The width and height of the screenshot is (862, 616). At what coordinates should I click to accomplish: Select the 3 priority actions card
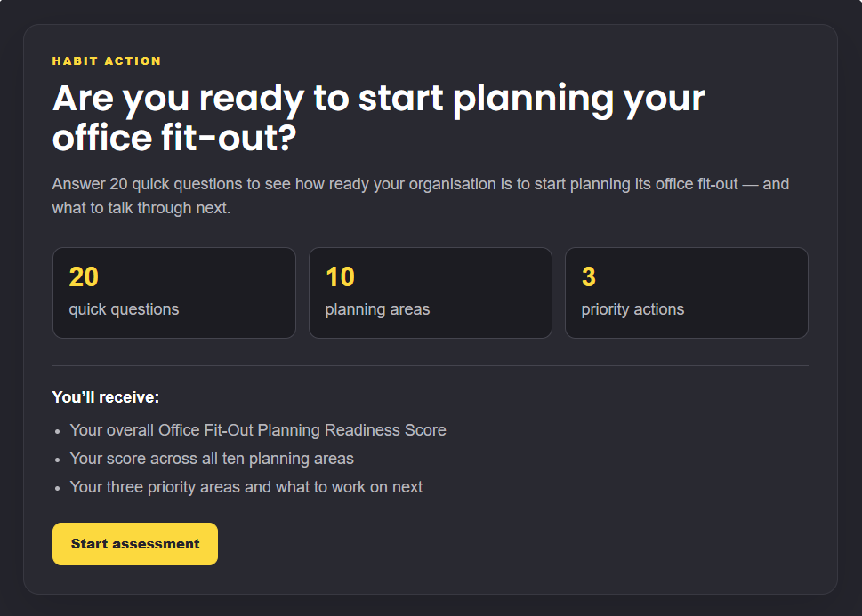pos(687,292)
